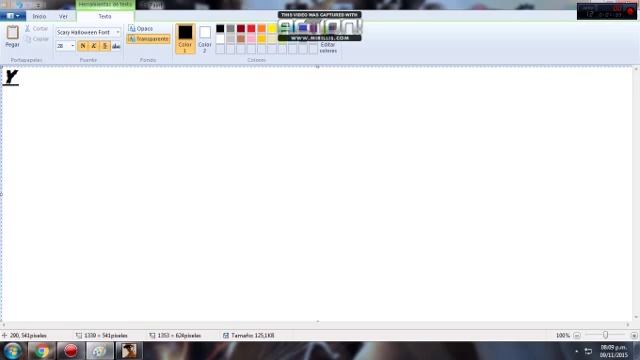
Task: Select the Color 1 button
Action: [x=185, y=39]
